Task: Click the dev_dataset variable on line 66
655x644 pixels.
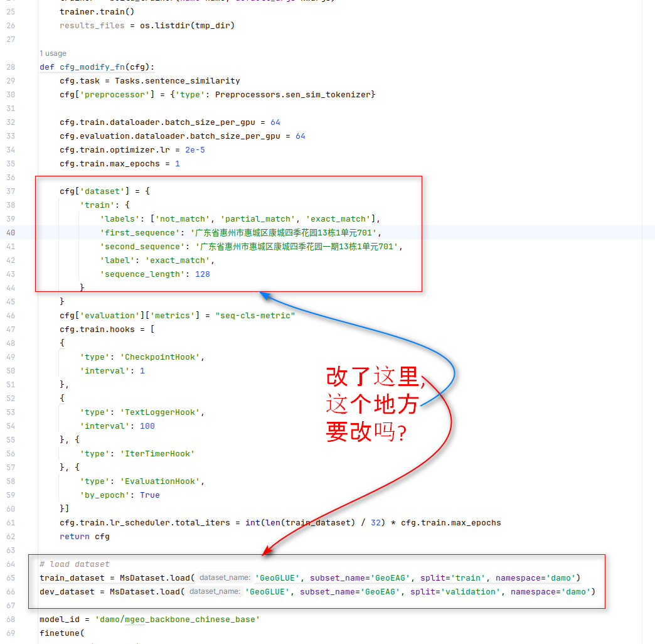Action: 67,591
